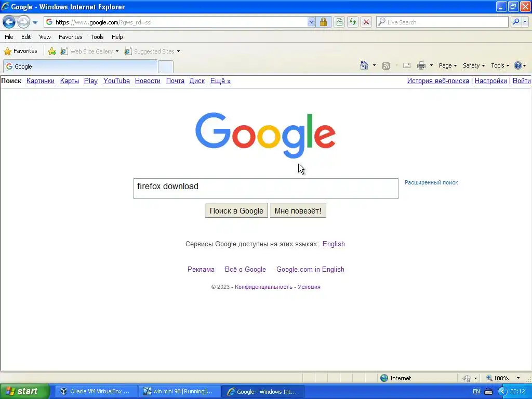This screenshot has height=399, width=532.
Task: Click the Forward navigation arrow
Action: pos(23,22)
